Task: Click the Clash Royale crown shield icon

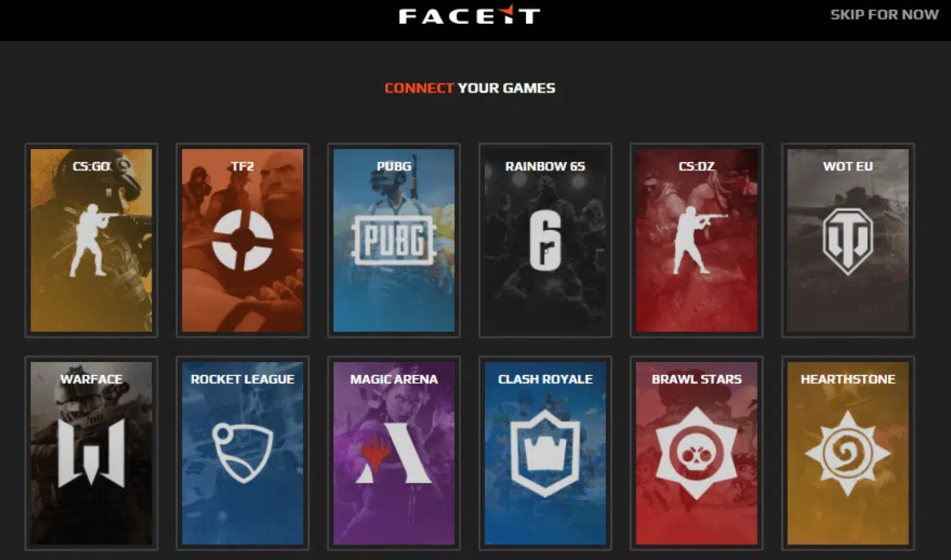Action: (x=546, y=454)
